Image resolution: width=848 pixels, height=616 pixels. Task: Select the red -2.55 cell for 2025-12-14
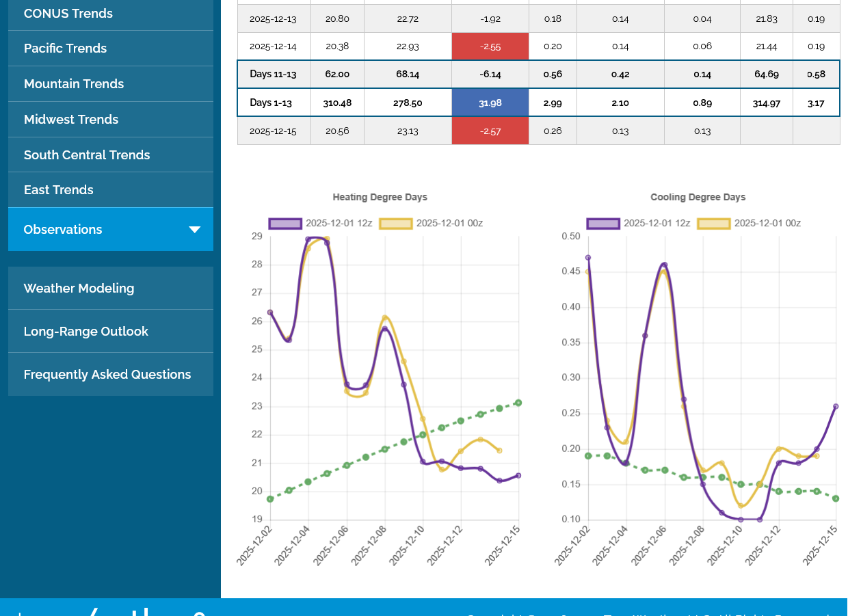pyautogui.click(x=490, y=46)
